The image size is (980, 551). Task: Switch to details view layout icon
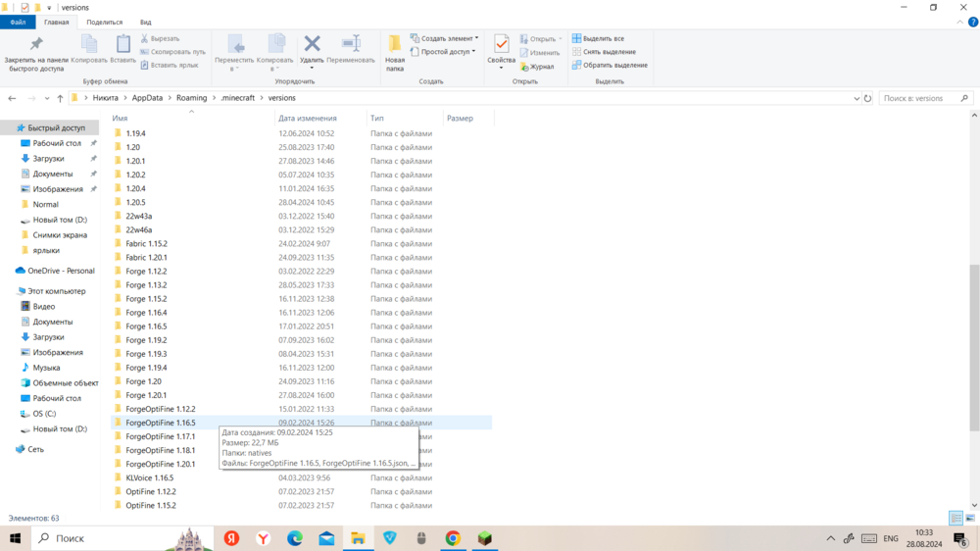[x=955, y=518]
